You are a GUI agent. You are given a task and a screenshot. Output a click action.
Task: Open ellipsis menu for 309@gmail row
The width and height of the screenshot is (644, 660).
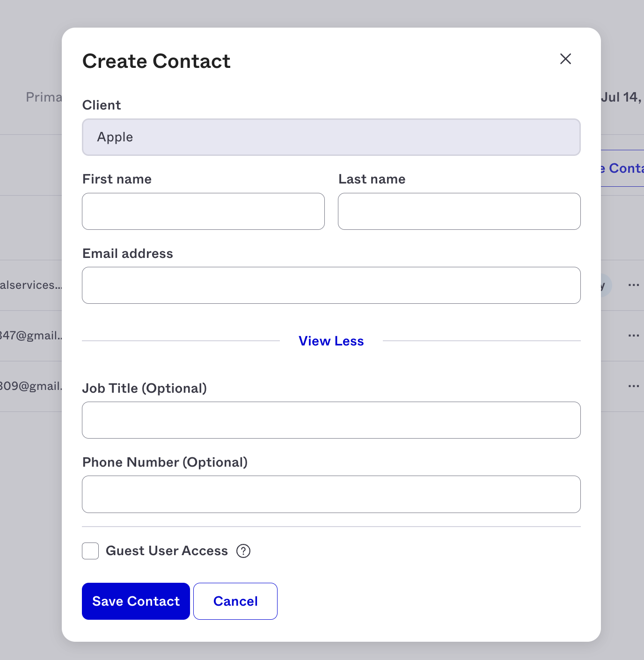tap(634, 386)
